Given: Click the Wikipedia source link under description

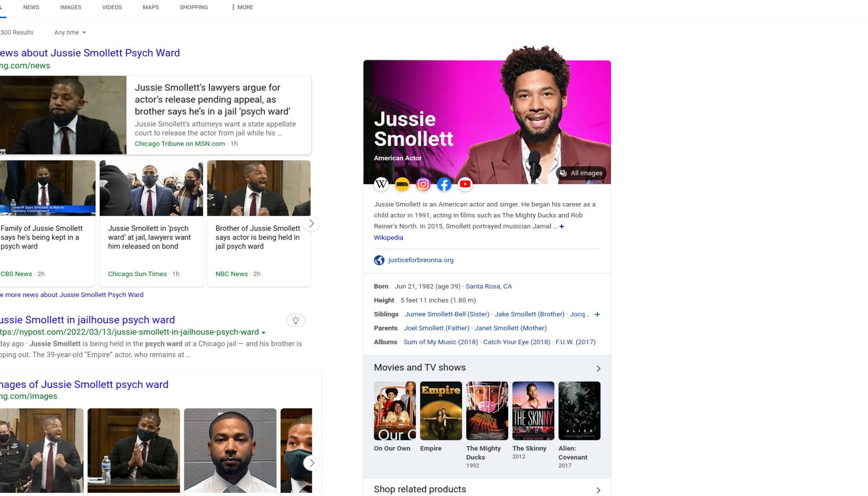Looking at the screenshot, I should pyautogui.click(x=388, y=237).
